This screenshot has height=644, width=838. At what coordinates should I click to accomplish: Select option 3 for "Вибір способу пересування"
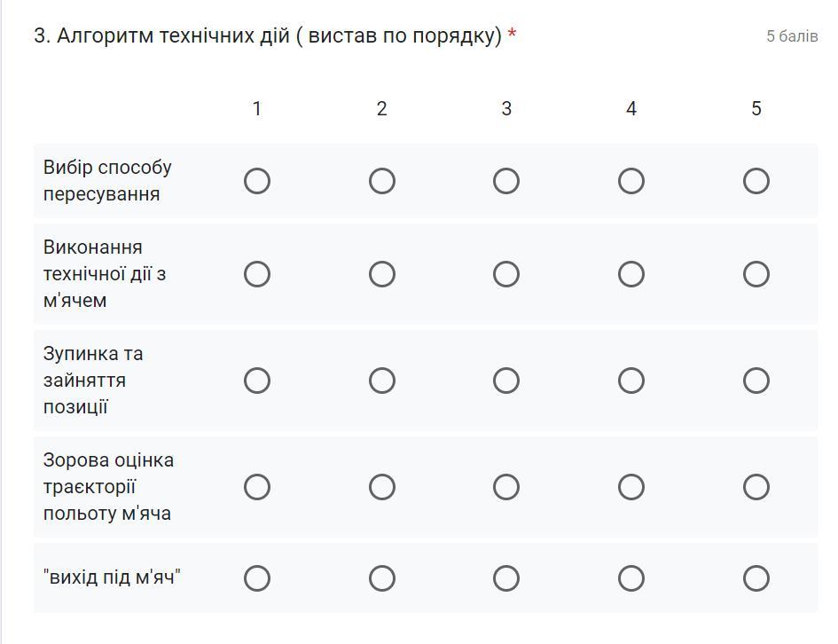(506, 181)
